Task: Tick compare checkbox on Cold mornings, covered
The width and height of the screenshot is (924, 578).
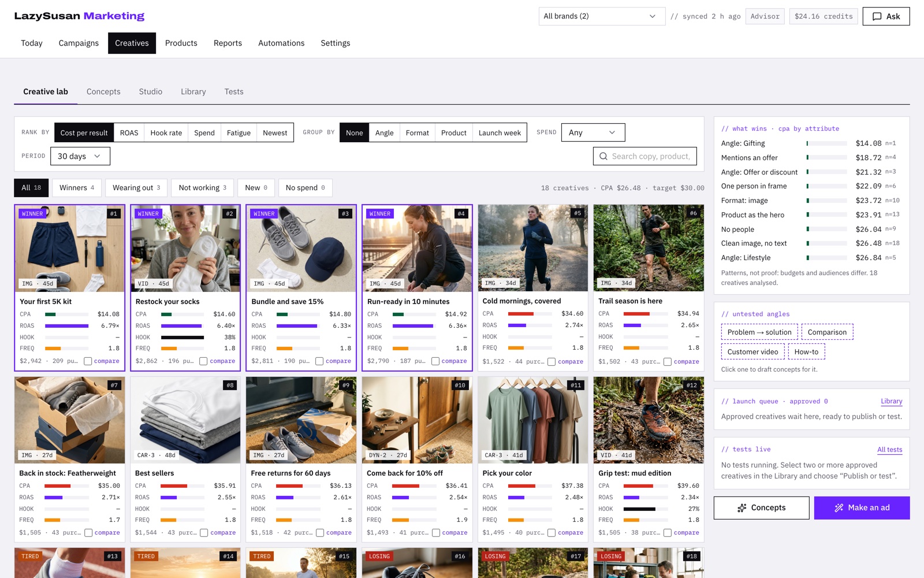Action: click(x=552, y=362)
